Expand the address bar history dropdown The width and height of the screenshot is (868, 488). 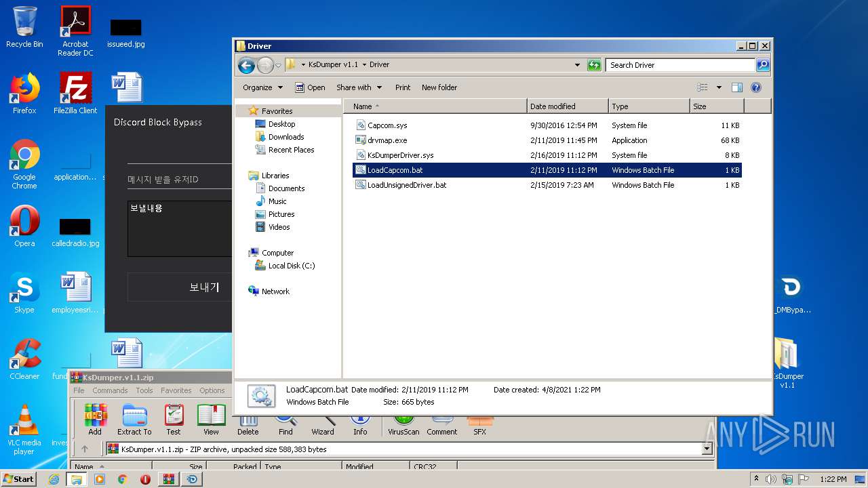577,65
